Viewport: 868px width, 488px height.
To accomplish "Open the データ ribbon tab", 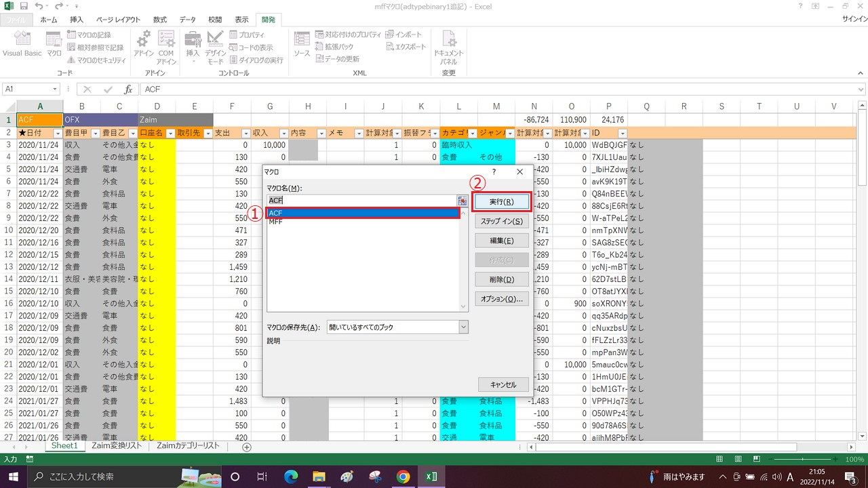I will [x=187, y=20].
